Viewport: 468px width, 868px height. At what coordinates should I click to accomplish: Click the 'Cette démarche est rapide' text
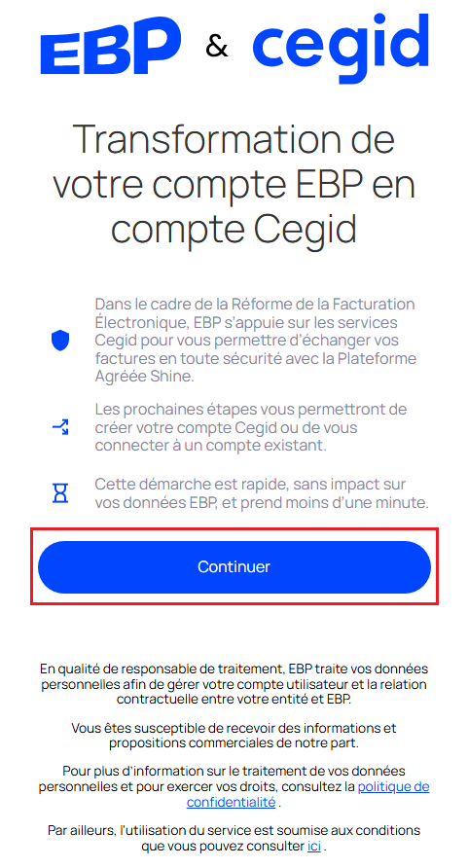262,493
